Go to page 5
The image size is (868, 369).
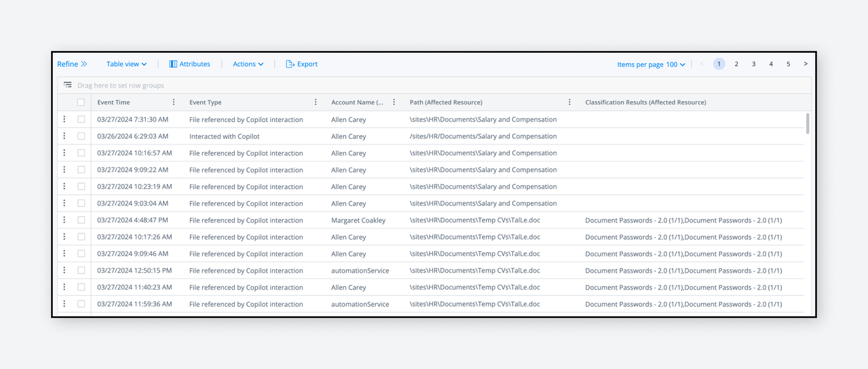[788, 64]
